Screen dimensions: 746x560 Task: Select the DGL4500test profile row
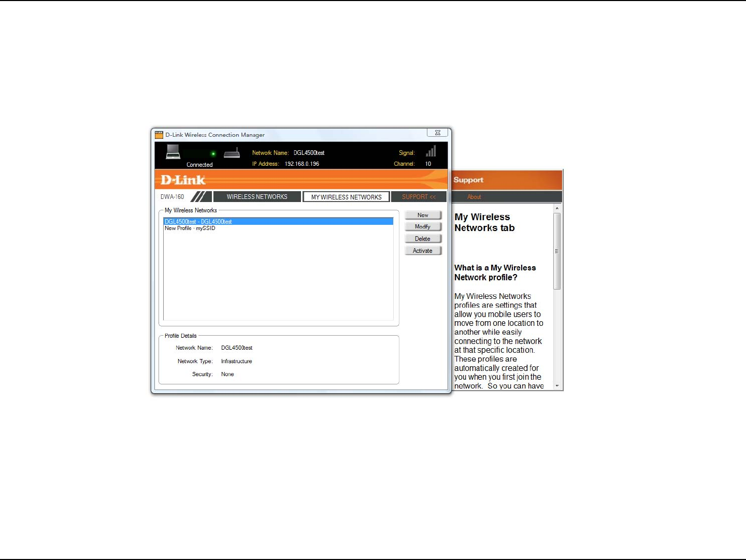coord(278,221)
